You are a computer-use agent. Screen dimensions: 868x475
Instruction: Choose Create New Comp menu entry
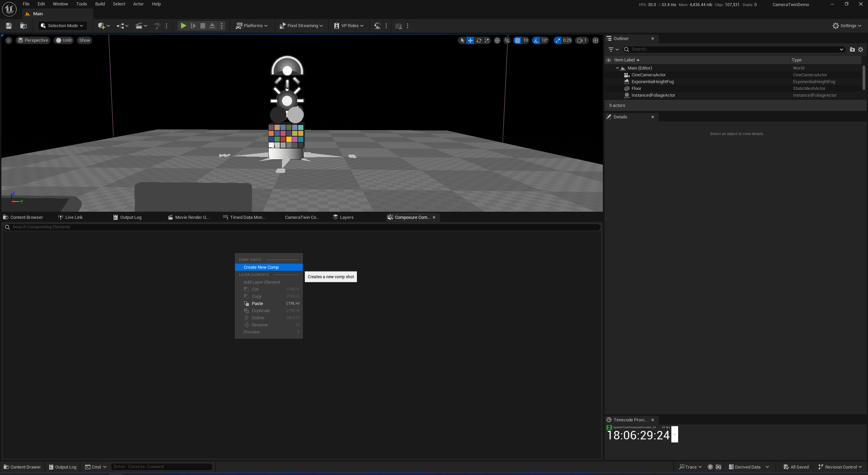click(261, 267)
